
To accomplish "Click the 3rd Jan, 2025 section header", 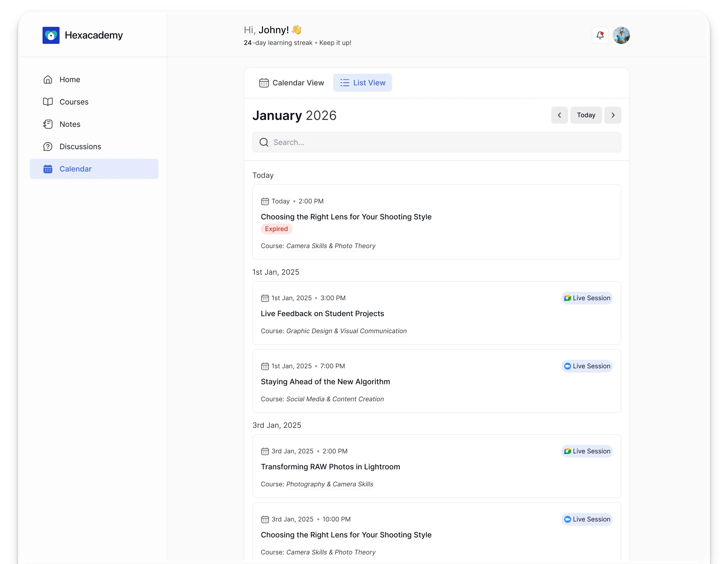I will pos(277,425).
